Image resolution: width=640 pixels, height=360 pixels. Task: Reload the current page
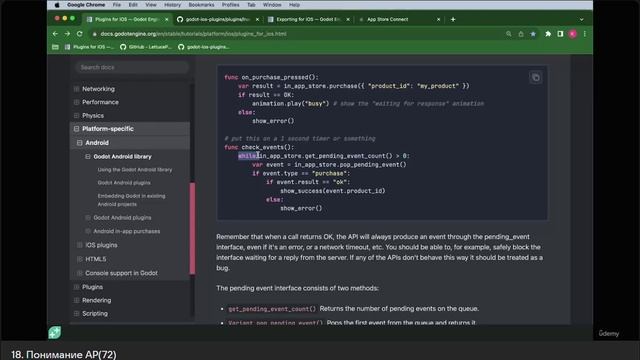pos(80,34)
